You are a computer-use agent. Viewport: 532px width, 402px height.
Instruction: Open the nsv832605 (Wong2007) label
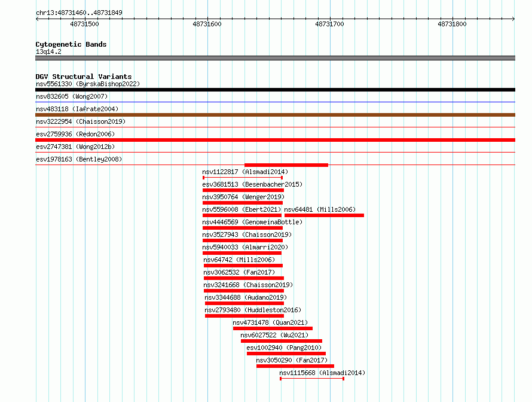point(72,96)
